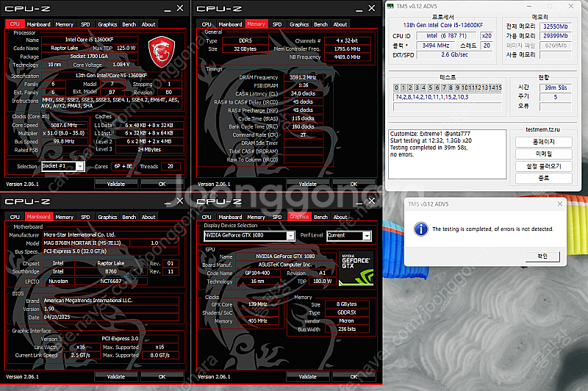Click OK in the Memory-tab CPU-Z window
This screenshot has height=391, width=588.
pyautogui.click(x=354, y=184)
